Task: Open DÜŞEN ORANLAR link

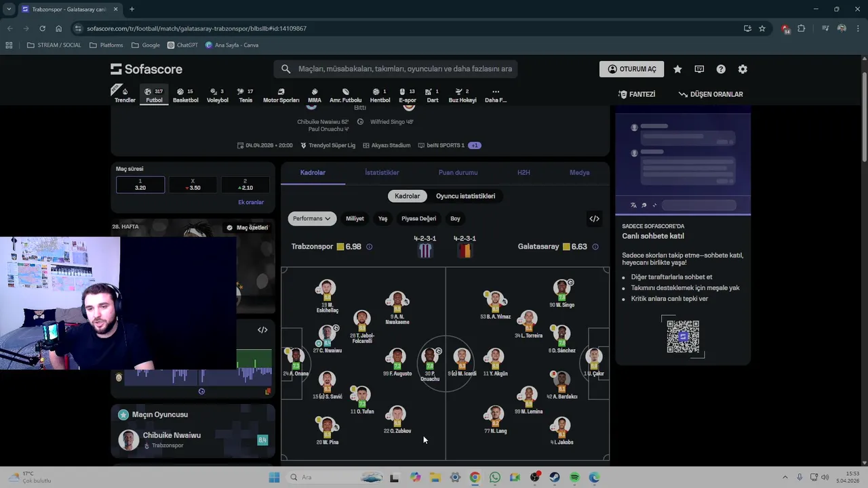Action: [x=711, y=94]
